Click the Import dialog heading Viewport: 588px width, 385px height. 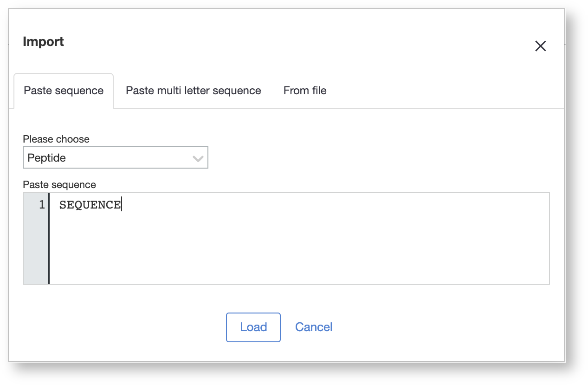coord(43,42)
